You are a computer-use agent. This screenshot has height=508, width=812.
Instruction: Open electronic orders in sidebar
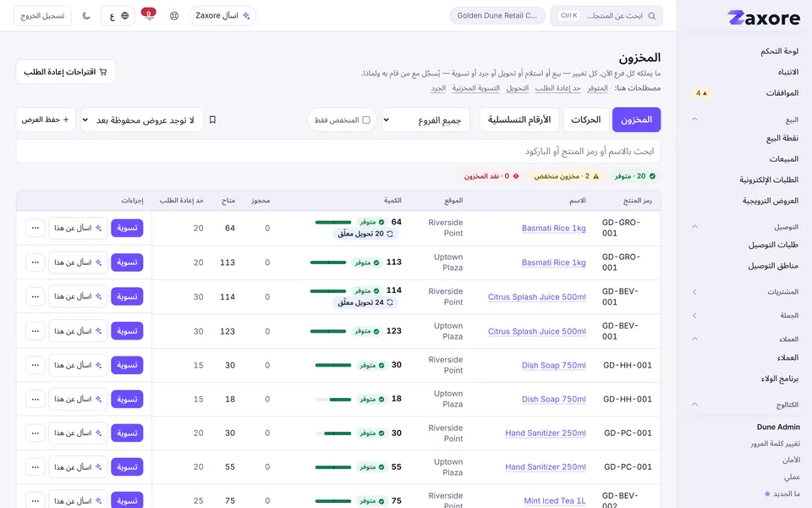[769, 179]
